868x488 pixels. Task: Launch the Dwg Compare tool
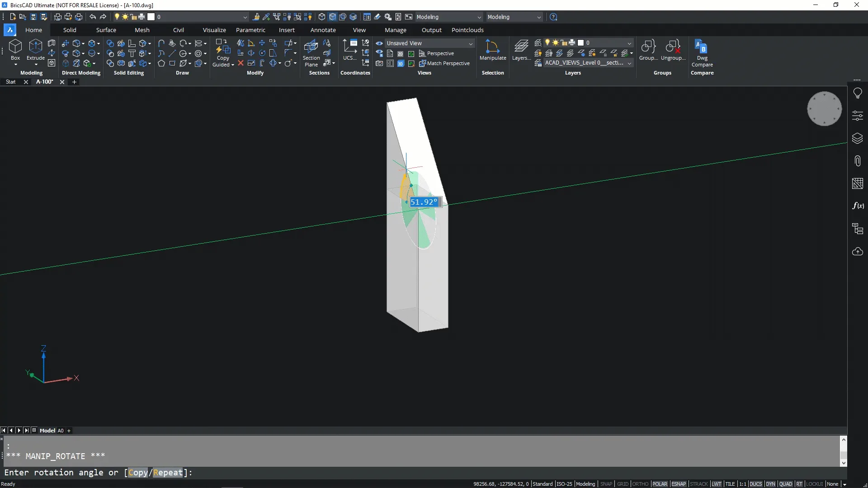702,47
